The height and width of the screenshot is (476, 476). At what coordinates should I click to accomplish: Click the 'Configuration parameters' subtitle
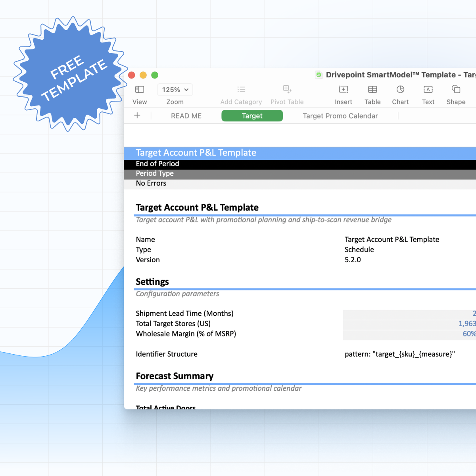tap(178, 294)
